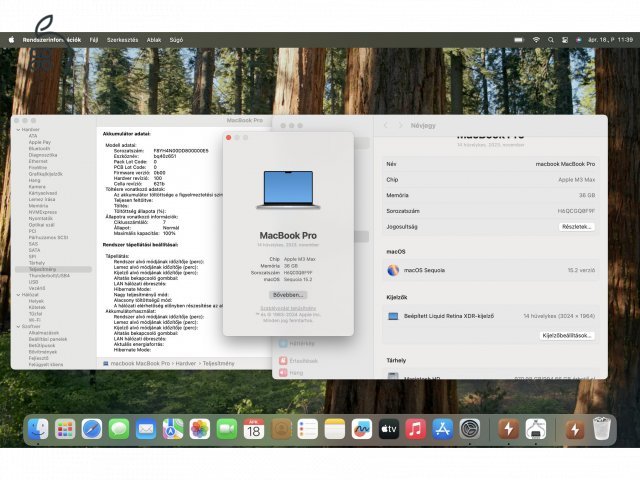This screenshot has height=480, width=640.
Task: Select Bluetooth in hardware list
Action: tap(39, 149)
